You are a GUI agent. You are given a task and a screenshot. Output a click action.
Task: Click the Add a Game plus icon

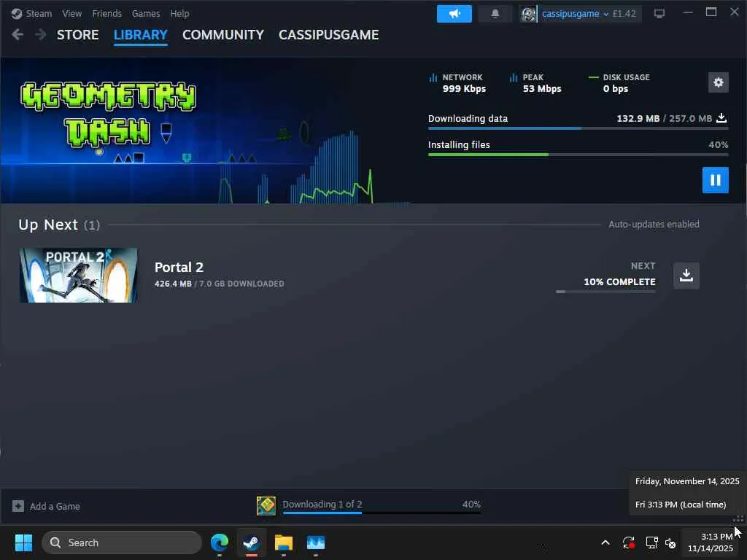click(18, 506)
